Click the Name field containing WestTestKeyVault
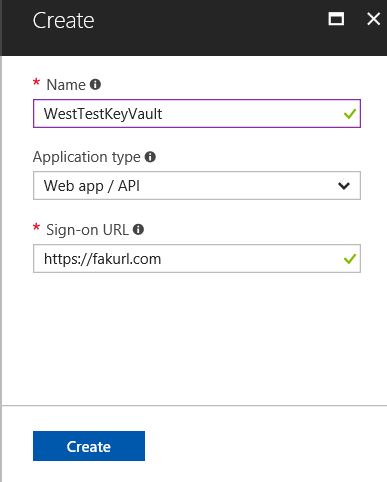This screenshot has height=482, width=387. 197,113
